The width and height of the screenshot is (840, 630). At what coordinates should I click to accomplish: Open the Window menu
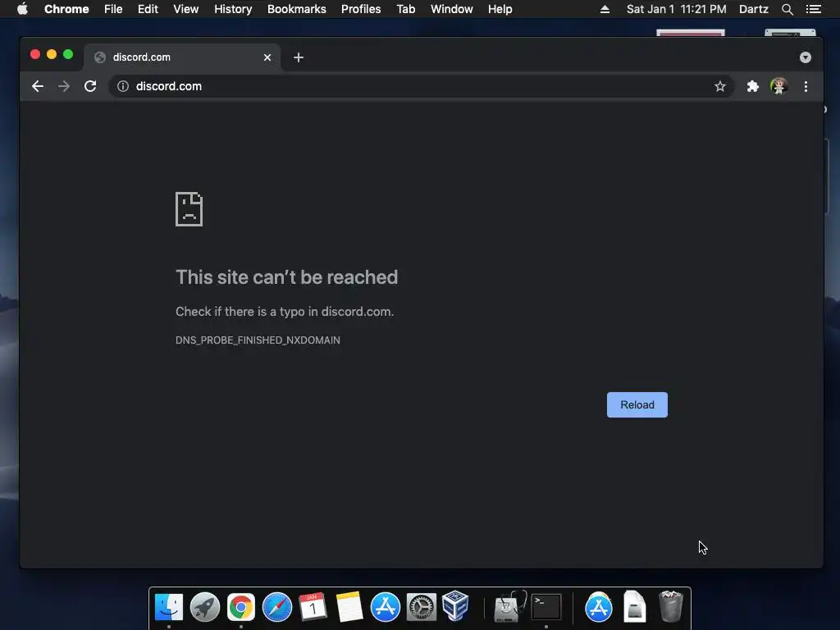pyautogui.click(x=452, y=9)
